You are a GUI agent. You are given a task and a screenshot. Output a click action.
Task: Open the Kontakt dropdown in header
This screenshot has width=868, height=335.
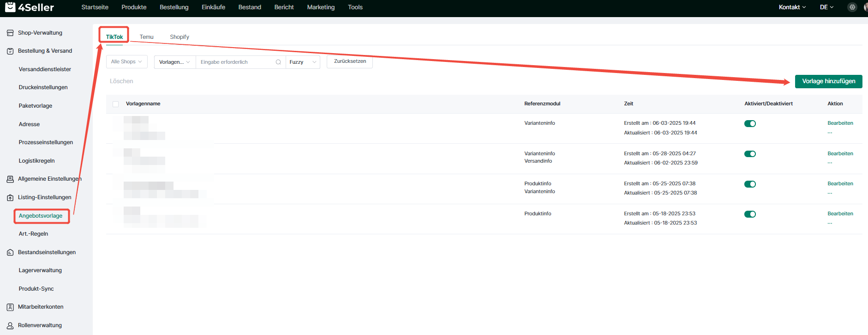tap(792, 7)
